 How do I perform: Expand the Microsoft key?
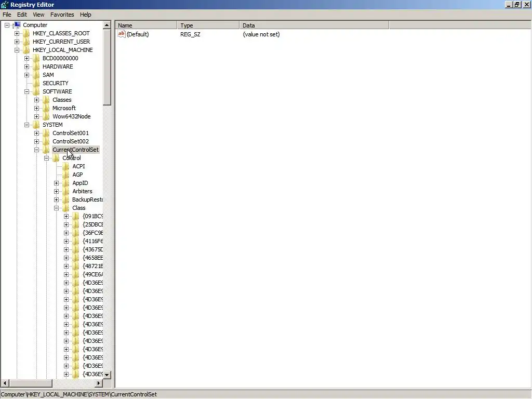tap(36, 108)
